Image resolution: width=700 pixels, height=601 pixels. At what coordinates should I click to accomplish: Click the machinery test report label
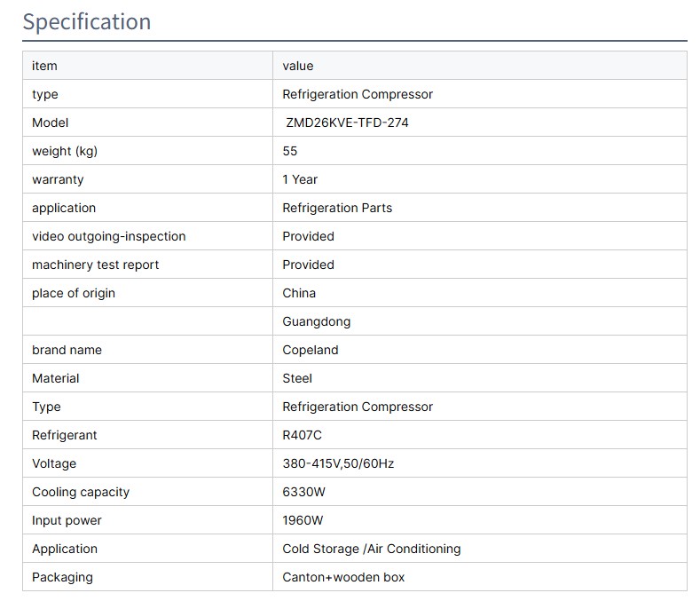[96, 265]
